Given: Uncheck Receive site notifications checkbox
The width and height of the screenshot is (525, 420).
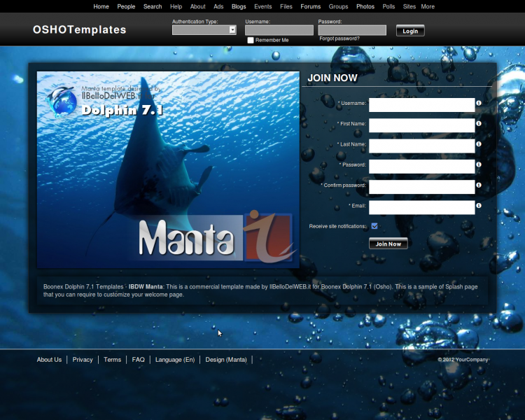Looking at the screenshot, I should pyautogui.click(x=374, y=226).
